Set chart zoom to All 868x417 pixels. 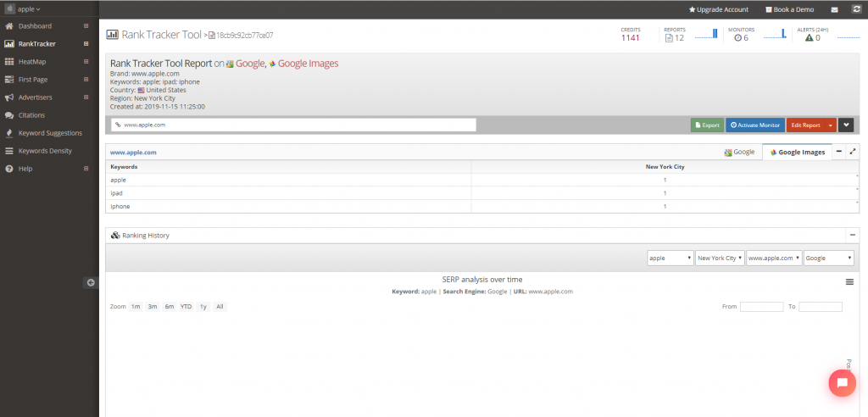220,307
